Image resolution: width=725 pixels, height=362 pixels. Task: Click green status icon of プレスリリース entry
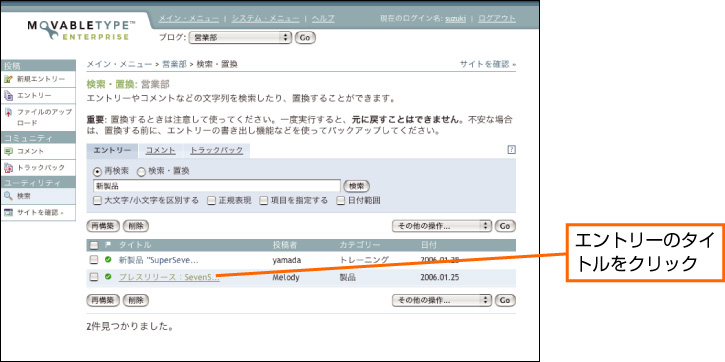tap(108, 276)
